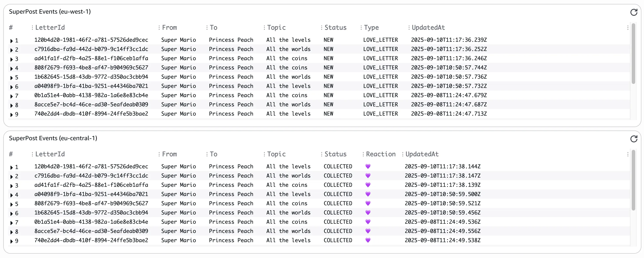
Task: Open column options menu in eu-west-1 table
Action: (628, 27)
